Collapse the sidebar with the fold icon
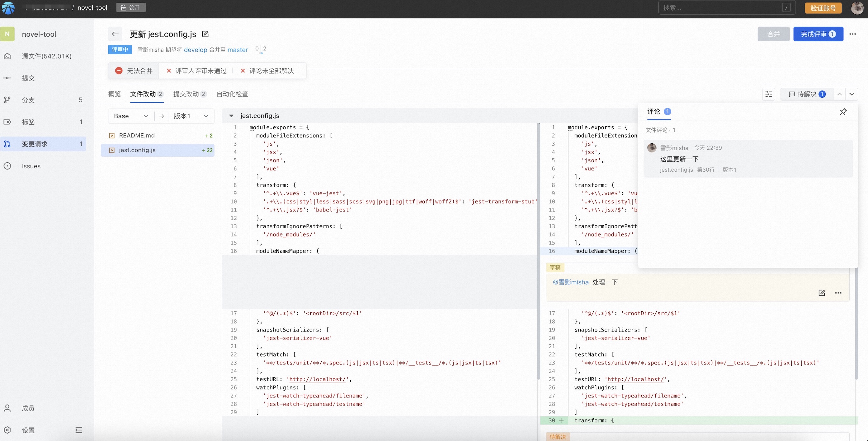 (78, 430)
